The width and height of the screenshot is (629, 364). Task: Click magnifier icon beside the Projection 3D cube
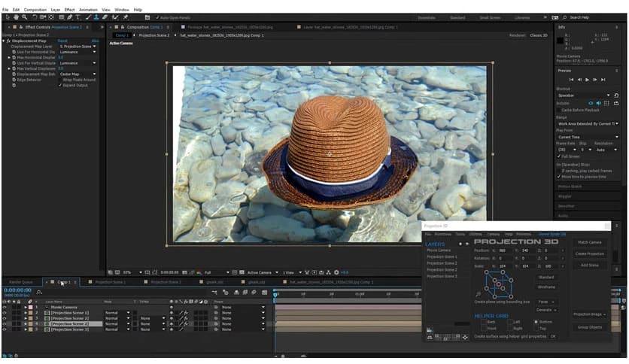point(479,294)
